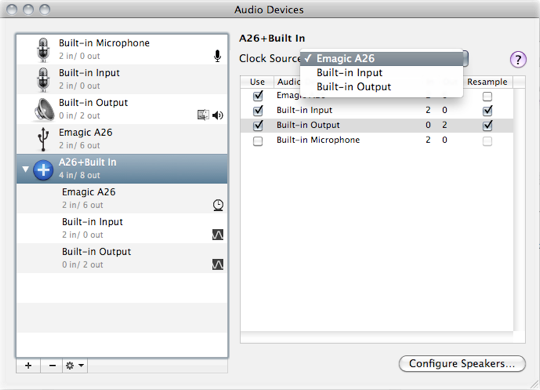The height and width of the screenshot is (390, 540).
Task: Click the system alert icon on Built-in Output row
Action: coord(203,115)
